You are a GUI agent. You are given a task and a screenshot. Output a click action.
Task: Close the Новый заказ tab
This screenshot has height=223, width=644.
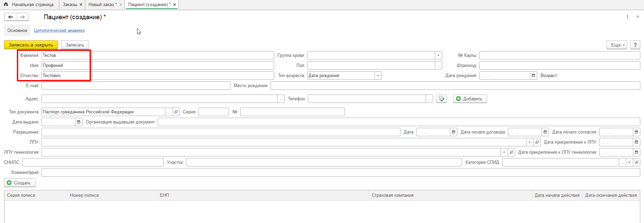pyautogui.click(x=121, y=5)
